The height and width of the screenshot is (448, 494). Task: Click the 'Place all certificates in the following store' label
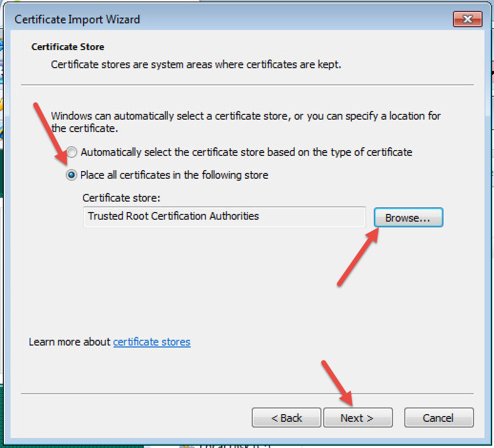tap(174, 175)
